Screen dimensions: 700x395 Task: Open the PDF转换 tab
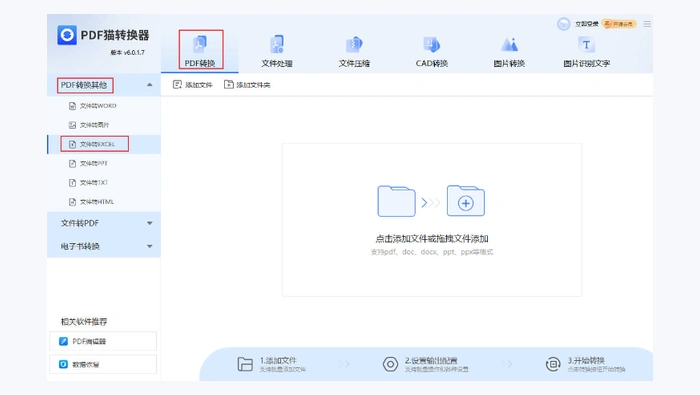[200, 50]
